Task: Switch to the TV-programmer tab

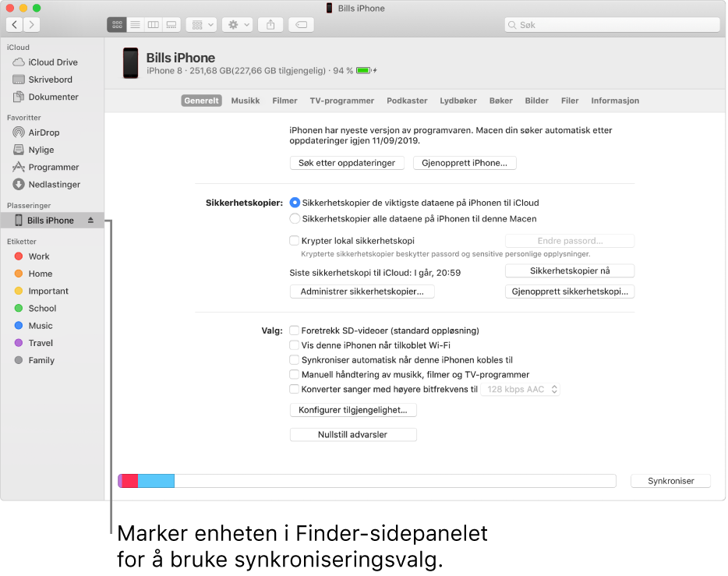Action: 341,101
